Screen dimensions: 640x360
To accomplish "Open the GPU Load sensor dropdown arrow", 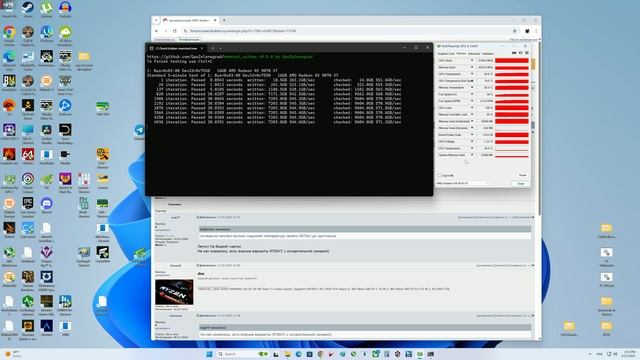I will point(472,108).
